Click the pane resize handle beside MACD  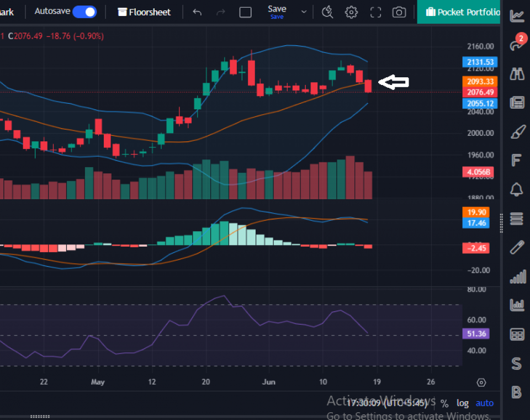click(501, 224)
